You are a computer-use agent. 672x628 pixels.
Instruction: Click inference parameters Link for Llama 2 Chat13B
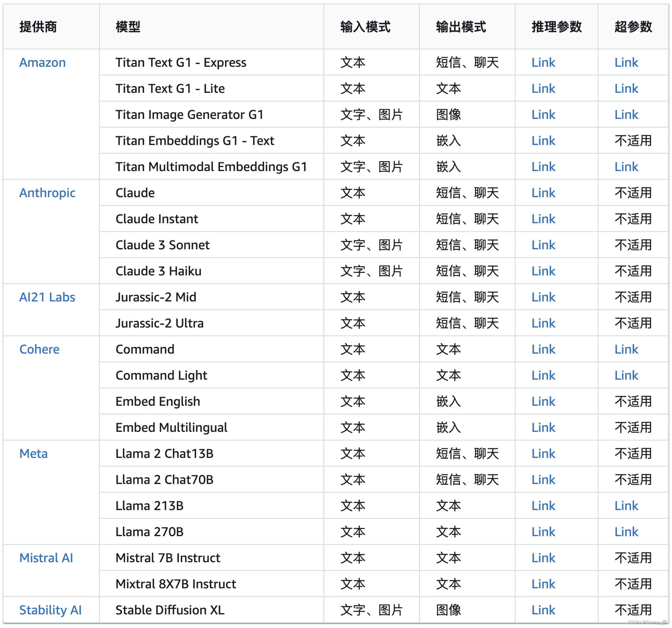coord(543,454)
